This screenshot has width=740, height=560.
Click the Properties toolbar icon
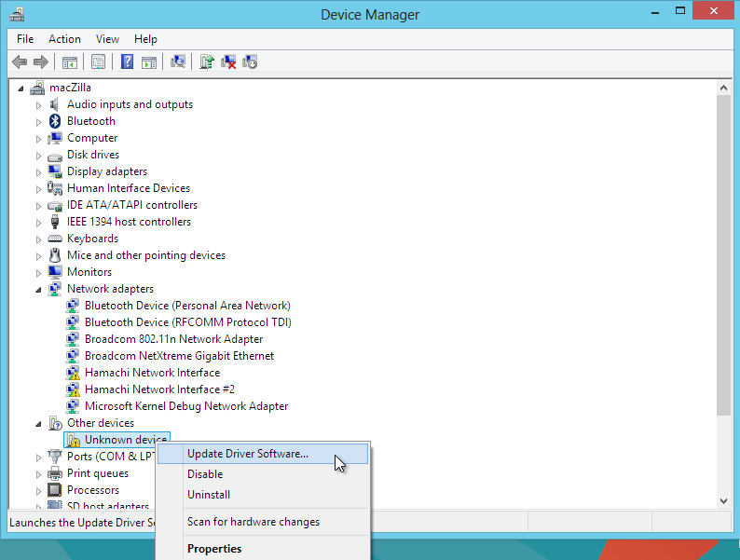pyautogui.click(x=98, y=61)
